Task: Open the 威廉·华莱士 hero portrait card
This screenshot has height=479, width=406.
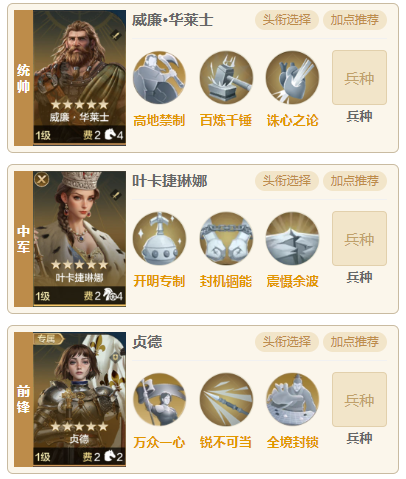Action: click(x=79, y=78)
